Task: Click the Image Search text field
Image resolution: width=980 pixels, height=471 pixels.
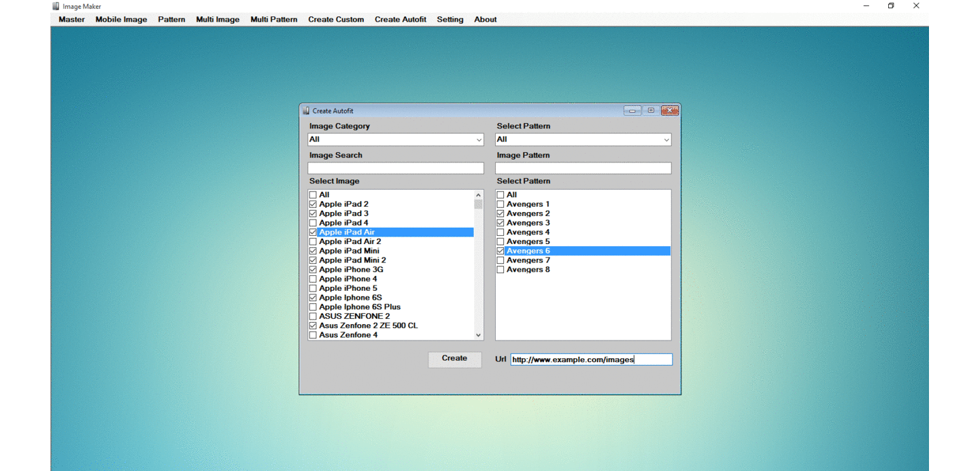Action: click(395, 168)
